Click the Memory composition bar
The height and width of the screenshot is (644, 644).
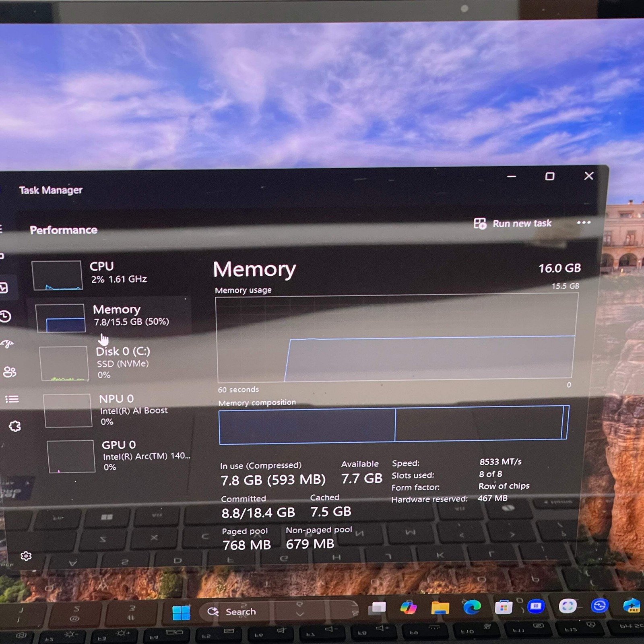pyautogui.click(x=394, y=425)
